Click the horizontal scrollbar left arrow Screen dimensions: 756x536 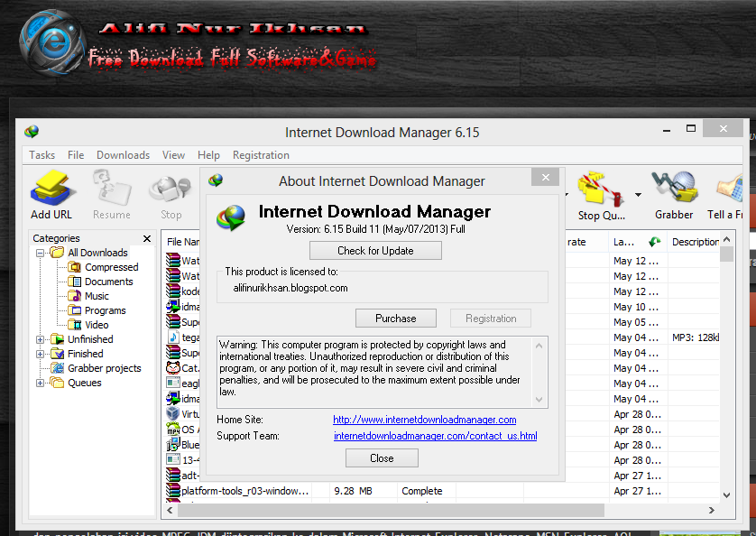point(170,510)
